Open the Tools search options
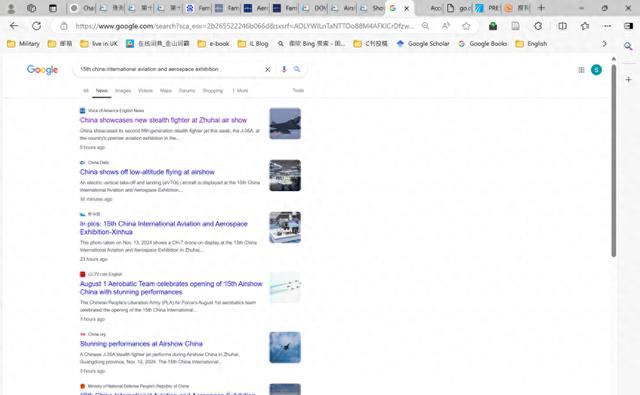640x395 pixels. pos(298,90)
